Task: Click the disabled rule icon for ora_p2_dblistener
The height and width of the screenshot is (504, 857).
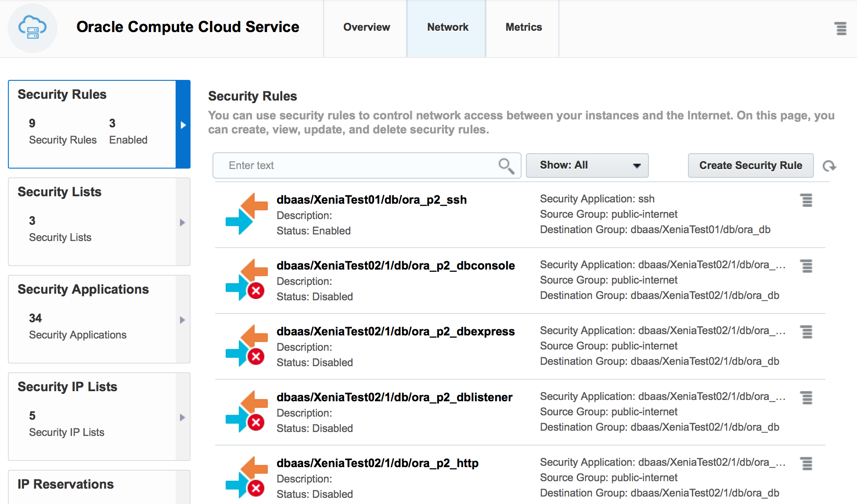Action: tap(247, 411)
